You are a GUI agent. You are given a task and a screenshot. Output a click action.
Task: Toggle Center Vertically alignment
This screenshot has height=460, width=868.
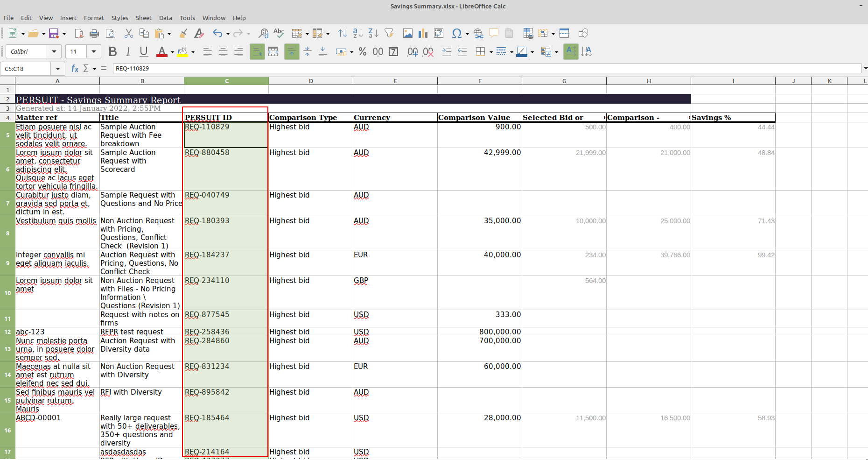point(307,52)
